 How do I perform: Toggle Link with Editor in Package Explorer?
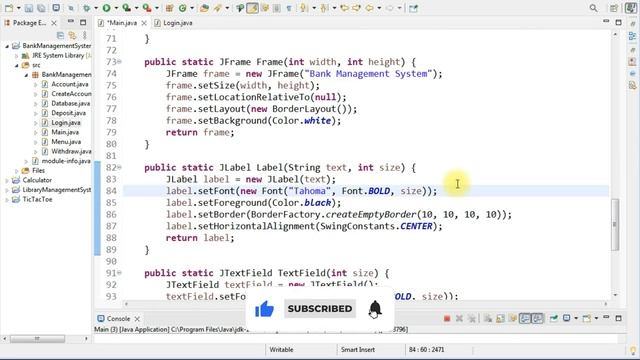click(72, 36)
